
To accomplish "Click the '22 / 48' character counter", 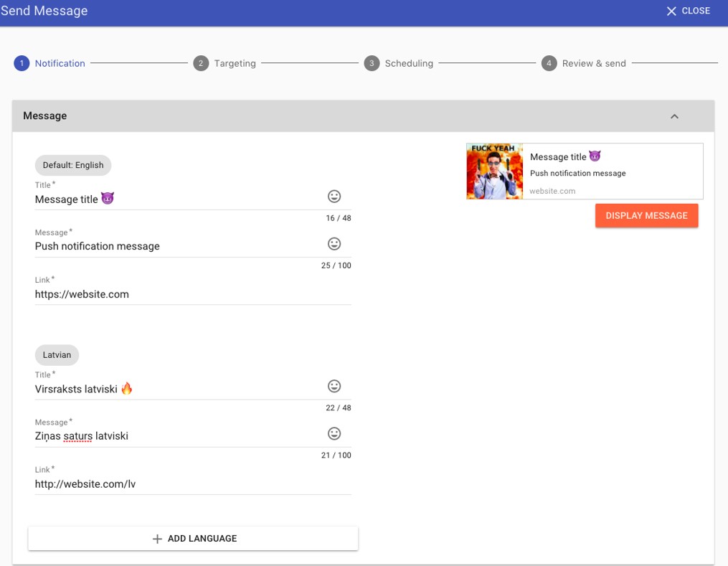I will point(339,408).
